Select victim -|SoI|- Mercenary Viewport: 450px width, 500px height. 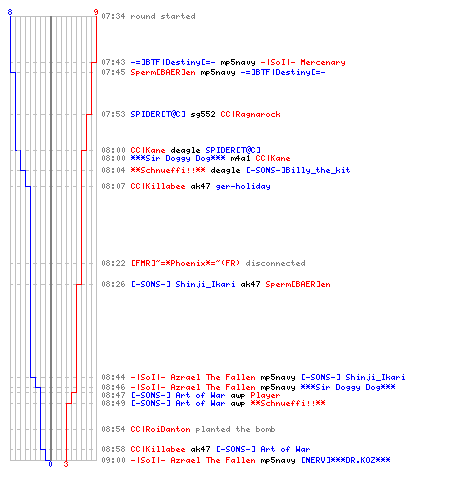(303, 62)
